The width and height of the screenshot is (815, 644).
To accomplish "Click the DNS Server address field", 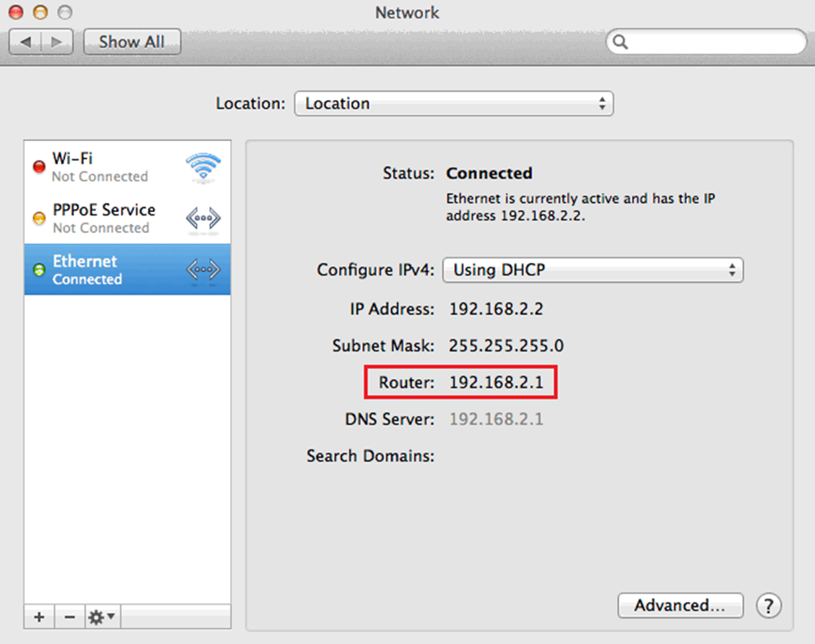I will pyautogui.click(x=497, y=419).
